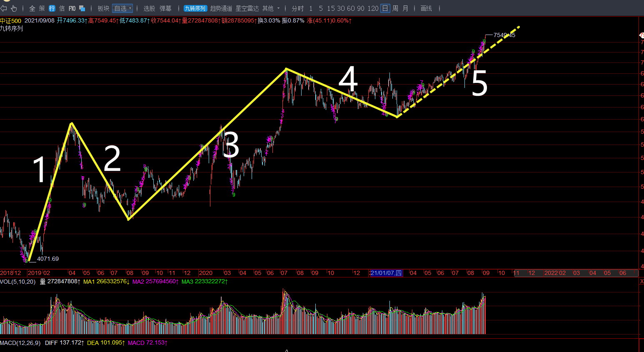
Task: Click the 高7549.45 high price value
Action: tap(104, 20)
